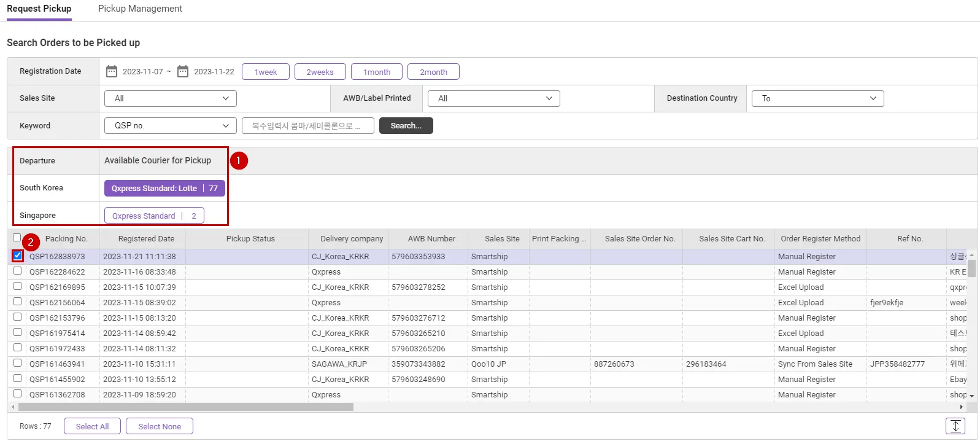Tick the checkbox for QSP162284622

coord(18,271)
